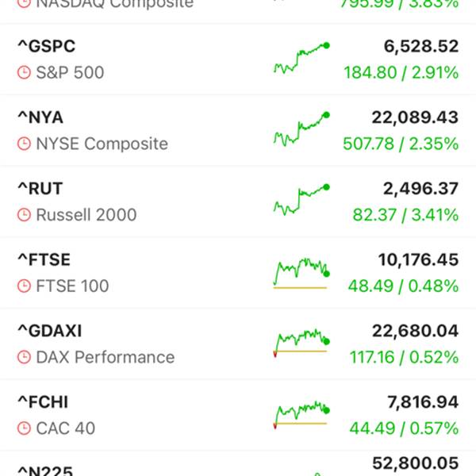
Task: Open the ^RUT sparkline chart
Action: tap(301, 201)
